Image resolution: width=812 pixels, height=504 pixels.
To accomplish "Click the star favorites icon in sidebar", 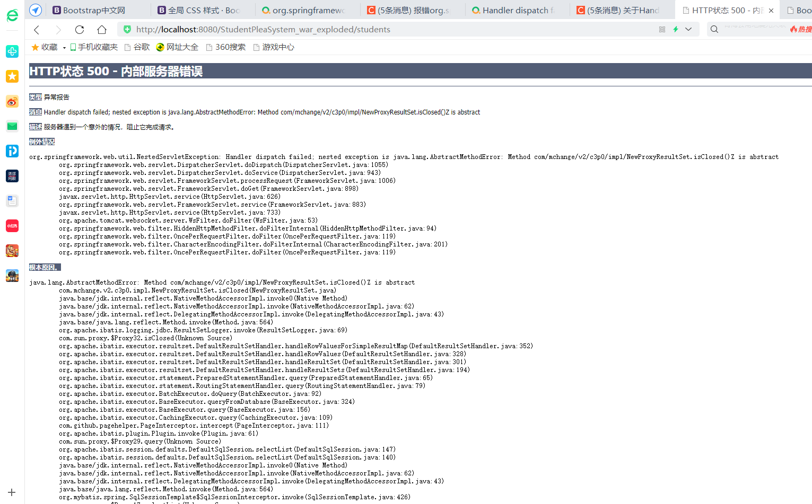I will (x=12, y=76).
